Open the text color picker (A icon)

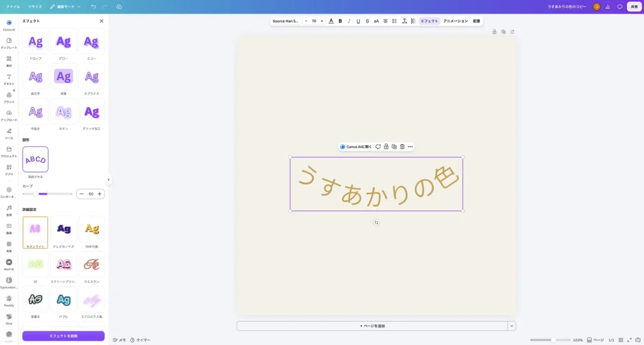coord(331,21)
